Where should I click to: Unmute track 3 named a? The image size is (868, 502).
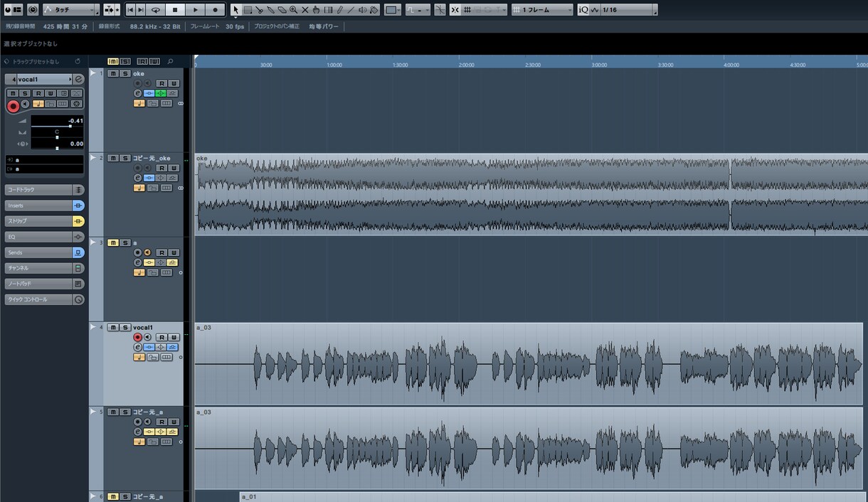112,242
